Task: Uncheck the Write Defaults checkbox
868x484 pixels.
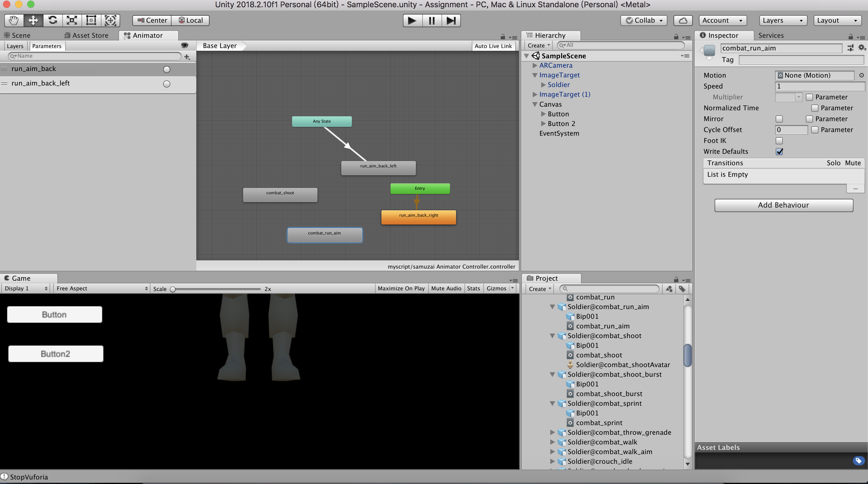Action: click(779, 152)
